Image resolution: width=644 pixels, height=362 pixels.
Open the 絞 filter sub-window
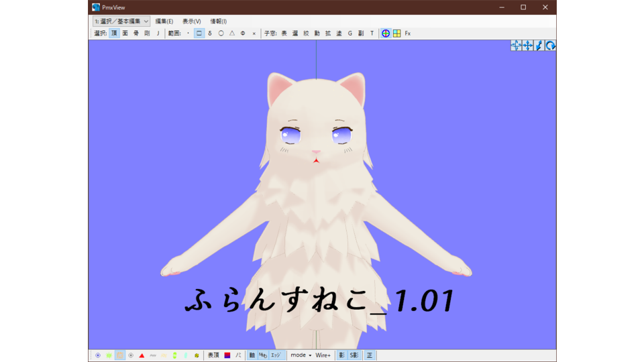pos(306,34)
